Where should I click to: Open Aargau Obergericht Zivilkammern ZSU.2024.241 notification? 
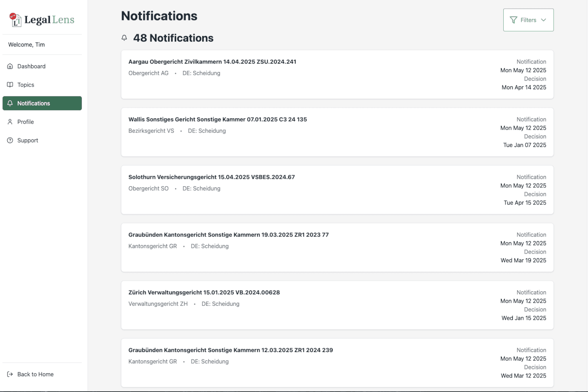(x=337, y=74)
